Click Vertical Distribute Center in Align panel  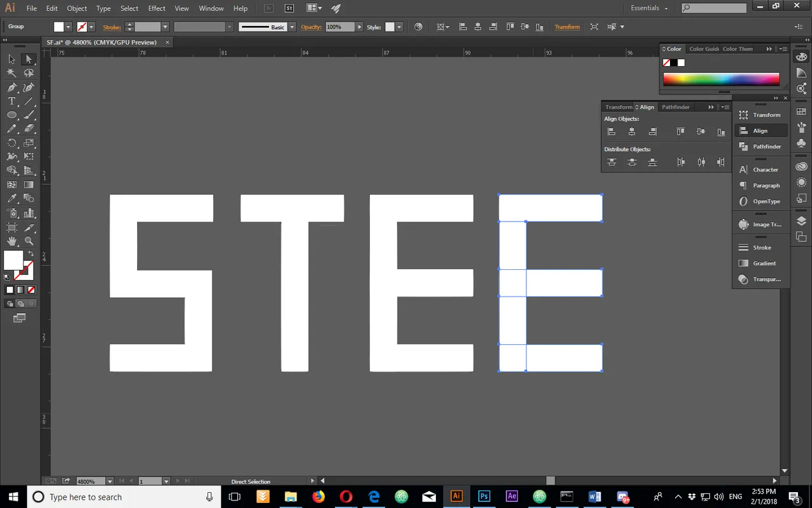click(632, 162)
